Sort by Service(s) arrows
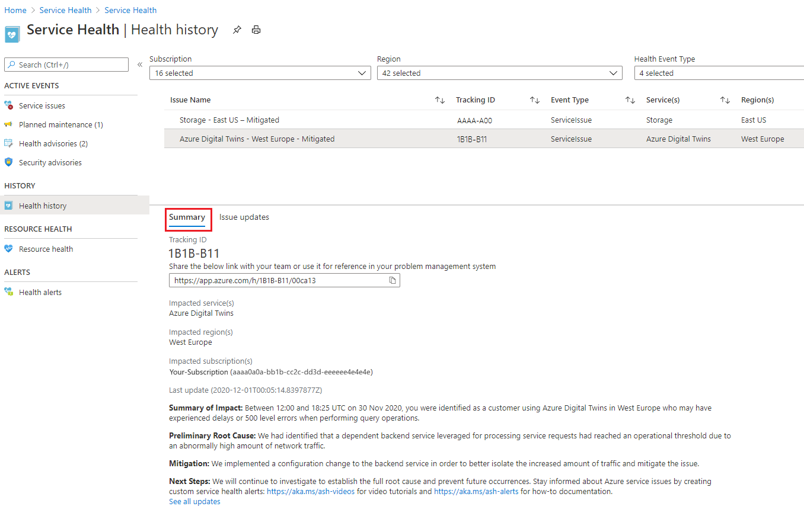 [x=725, y=100]
